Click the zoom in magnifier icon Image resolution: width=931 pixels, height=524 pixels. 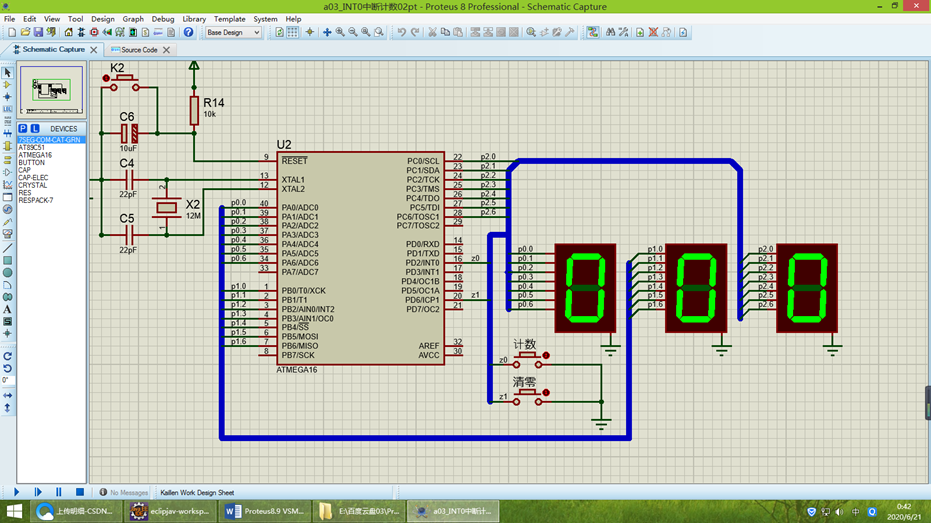(x=340, y=32)
